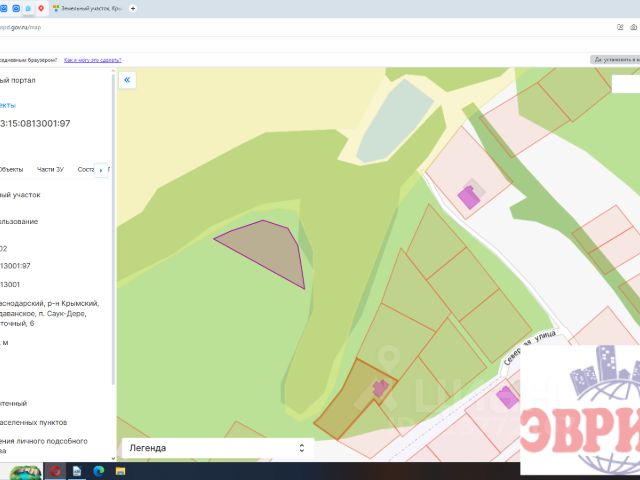Click the pink building inside the orange plot
This screenshot has height=480, width=640.
coord(380,388)
